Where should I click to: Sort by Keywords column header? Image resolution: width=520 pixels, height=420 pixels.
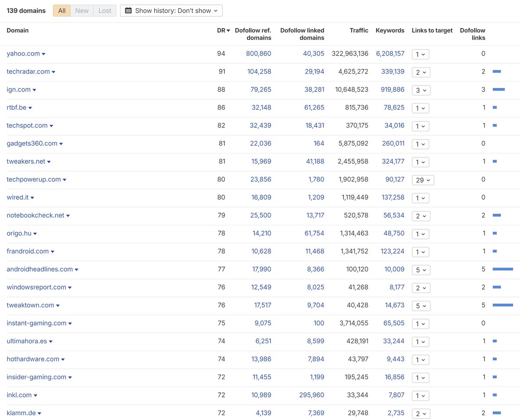pyautogui.click(x=390, y=30)
